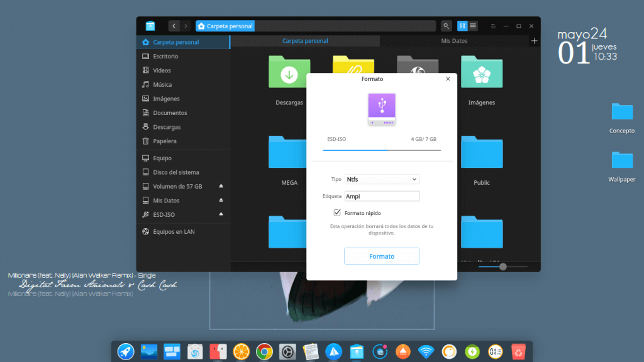Select the Carpeta personal tab
The image size is (644, 362).
(x=305, y=41)
